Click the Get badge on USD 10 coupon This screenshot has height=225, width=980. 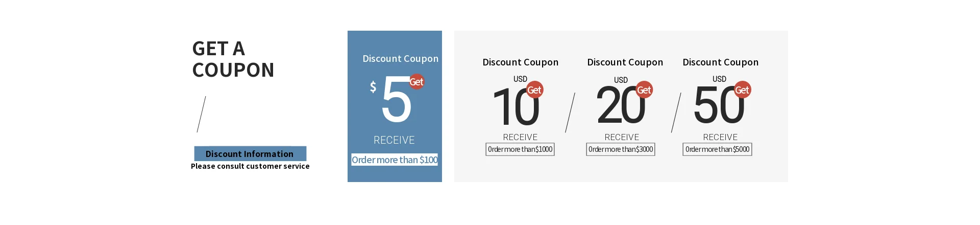point(534,90)
